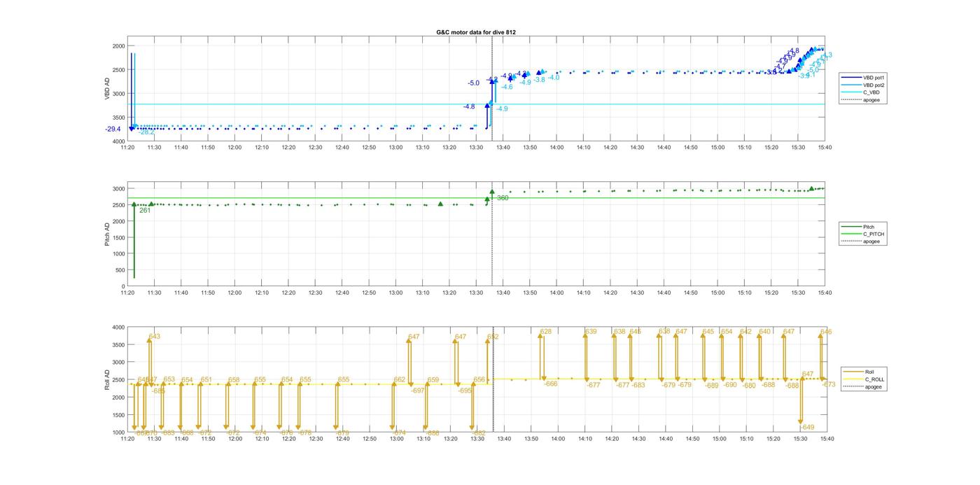Viewport: 980px width, 485px height.
Task: Click the "653" roll data label
Action: click(x=169, y=379)
